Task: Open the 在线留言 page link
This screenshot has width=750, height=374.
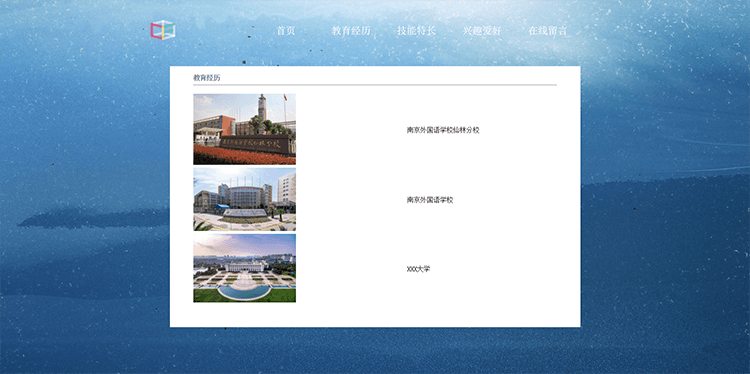Action: click(x=547, y=31)
